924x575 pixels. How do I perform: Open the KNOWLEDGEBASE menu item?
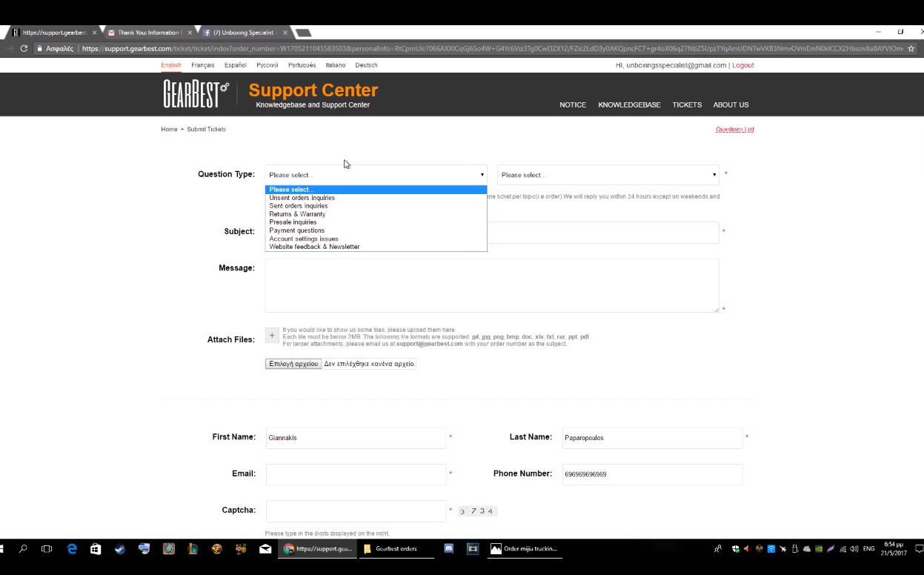click(629, 105)
